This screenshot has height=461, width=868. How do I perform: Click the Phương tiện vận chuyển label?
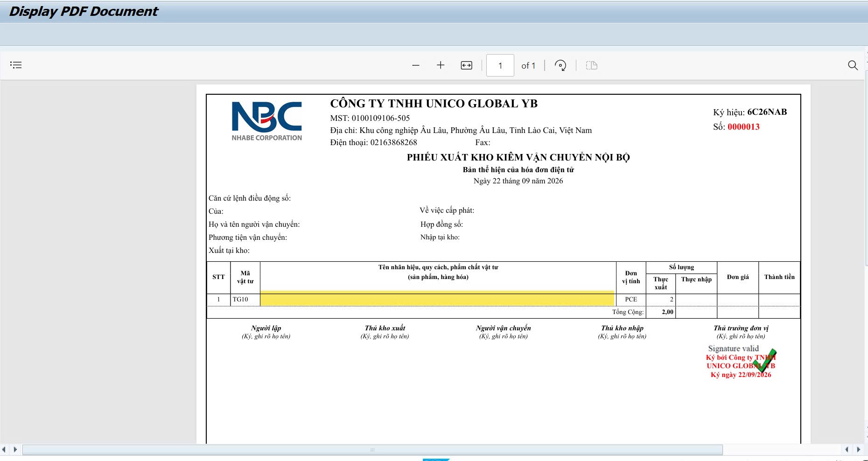tap(248, 237)
